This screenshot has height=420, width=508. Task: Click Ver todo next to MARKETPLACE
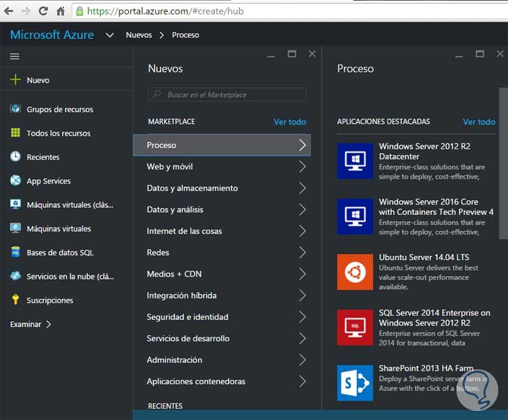289,122
